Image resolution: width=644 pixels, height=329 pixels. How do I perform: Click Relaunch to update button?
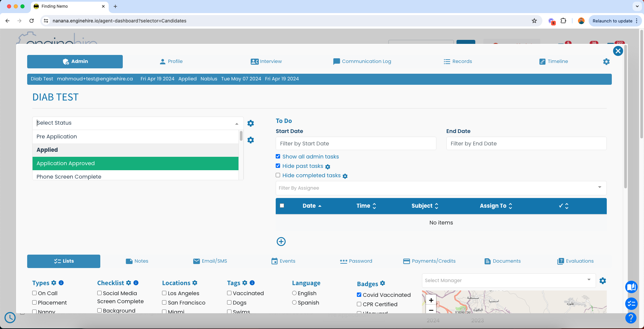click(615, 21)
